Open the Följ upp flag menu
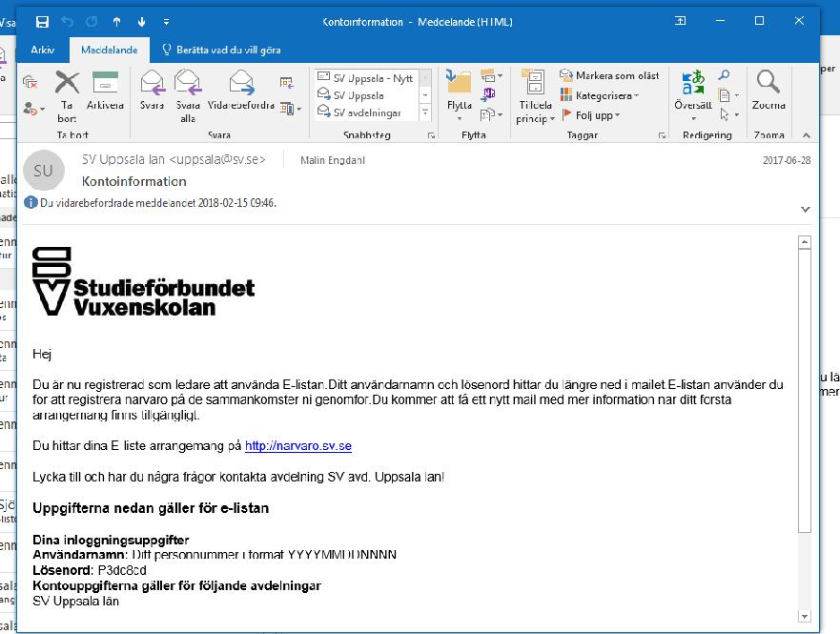The image size is (840, 634). tap(591, 115)
